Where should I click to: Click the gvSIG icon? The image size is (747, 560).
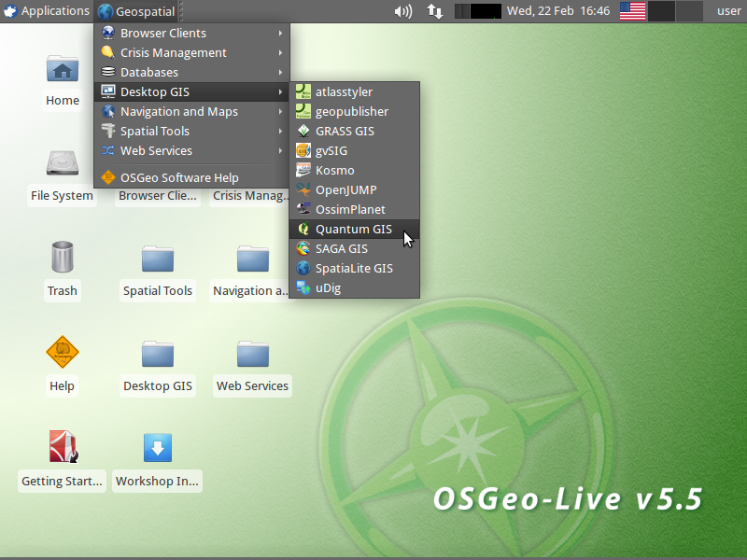click(303, 150)
